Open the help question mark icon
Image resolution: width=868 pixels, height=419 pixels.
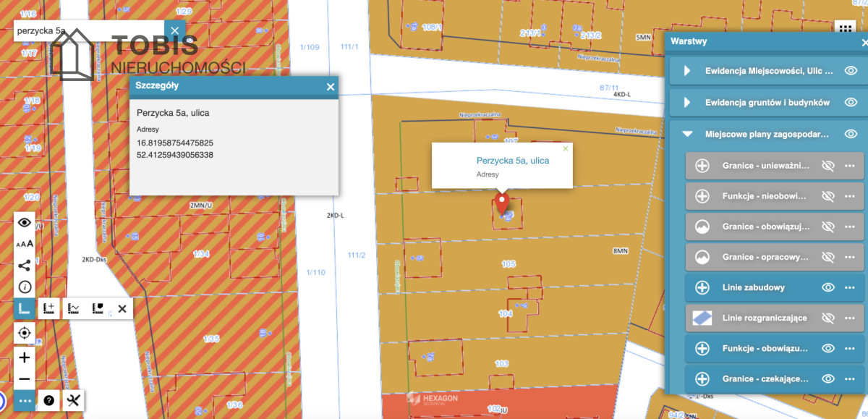pyautogui.click(x=49, y=400)
